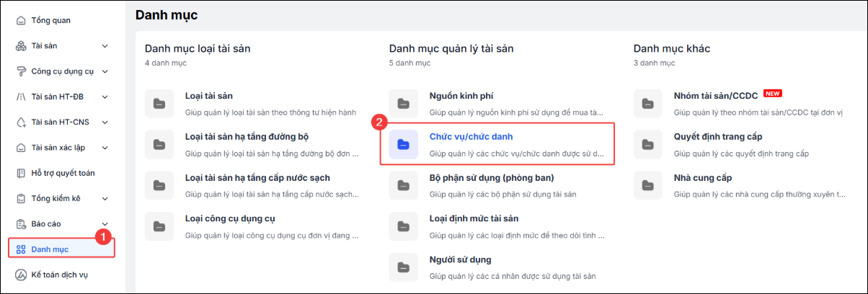Click folder icon beside Loại định mức tài sản
This screenshot has height=294, width=868.
[403, 226]
